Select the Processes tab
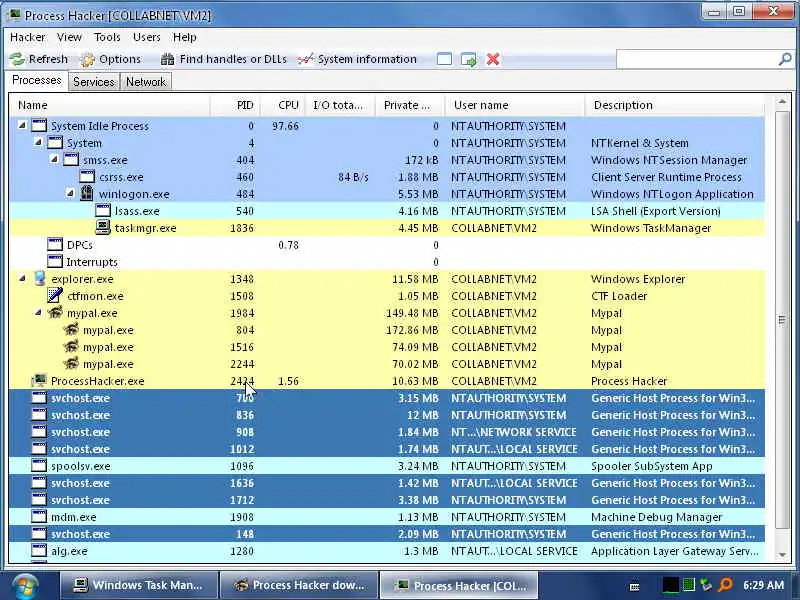Image resolution: width=800 pixels, height=600 pixels. coord(37,81)
